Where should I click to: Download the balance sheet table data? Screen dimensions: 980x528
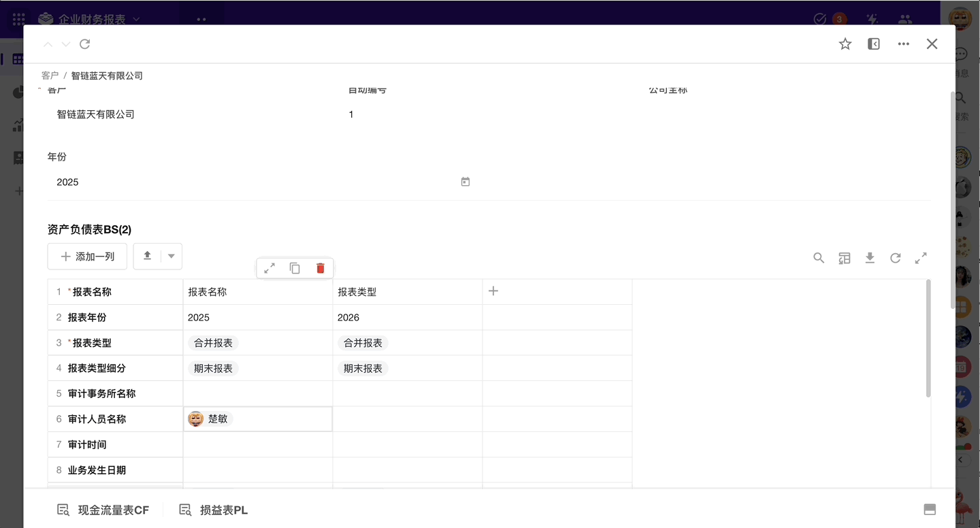pyautogui.click(x=870, y=258)
